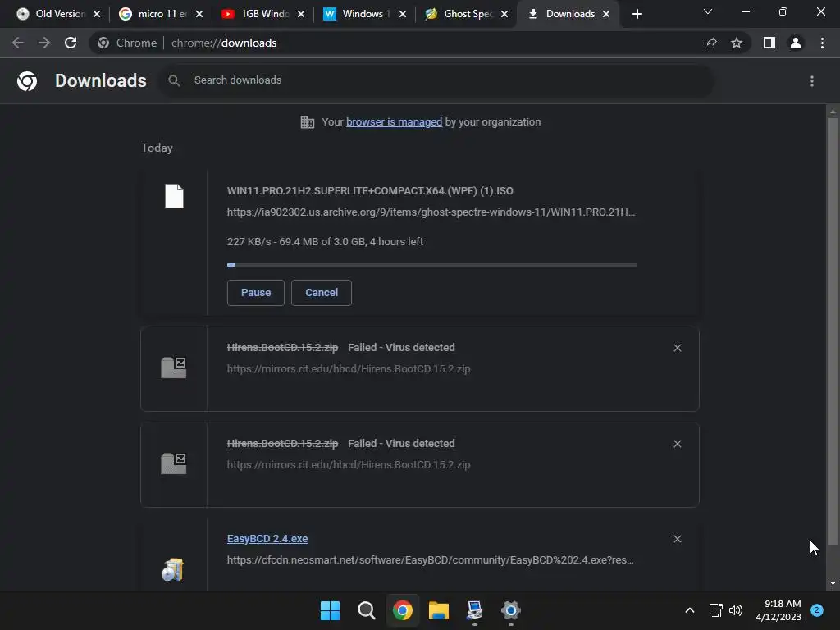Viewport: 840px width, 630px height.
Task: Click the ISO file icon
Action: [x=174, y=196]
